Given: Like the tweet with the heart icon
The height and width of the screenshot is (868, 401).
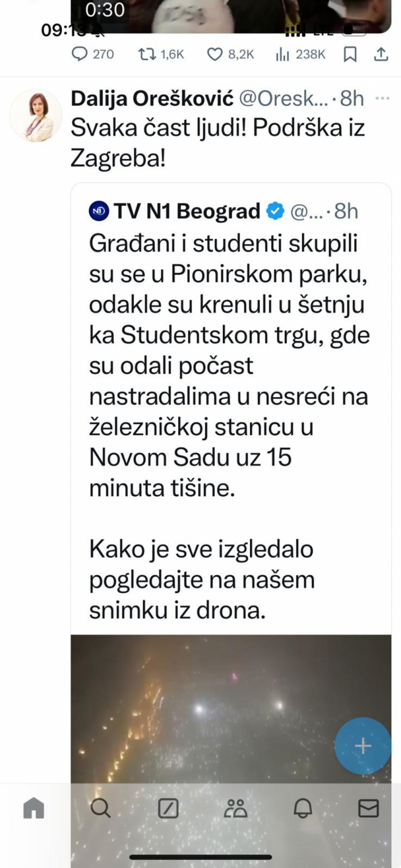Looking at the screenshot, I should point(216,54).
